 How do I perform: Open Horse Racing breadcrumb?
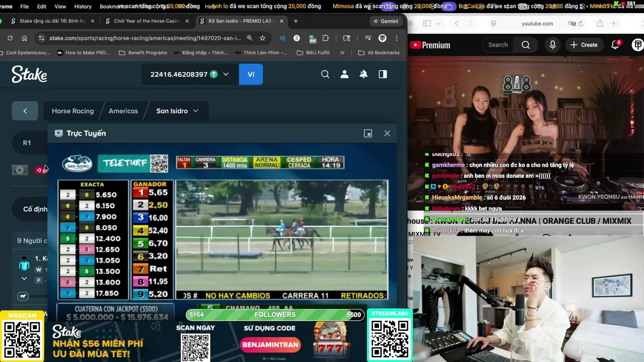click(x=72, y=111)
